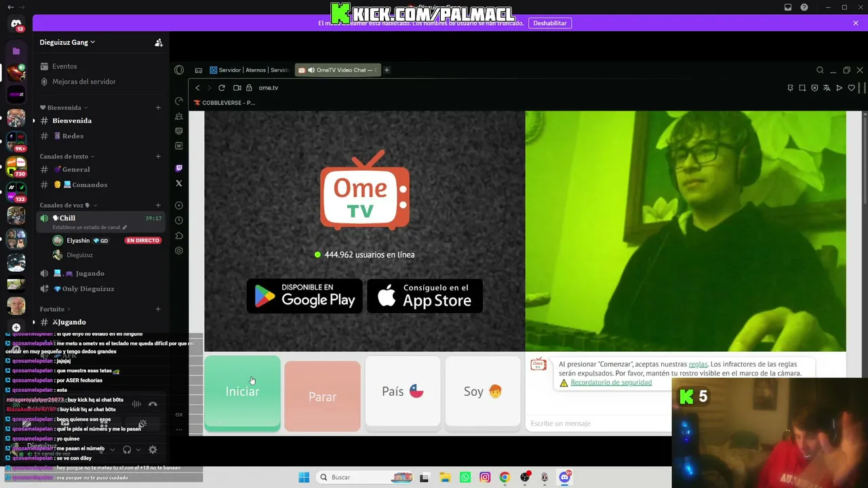
Task: Select Dieguizuz in the Chill voice channel
Action: tap(79, 255)
